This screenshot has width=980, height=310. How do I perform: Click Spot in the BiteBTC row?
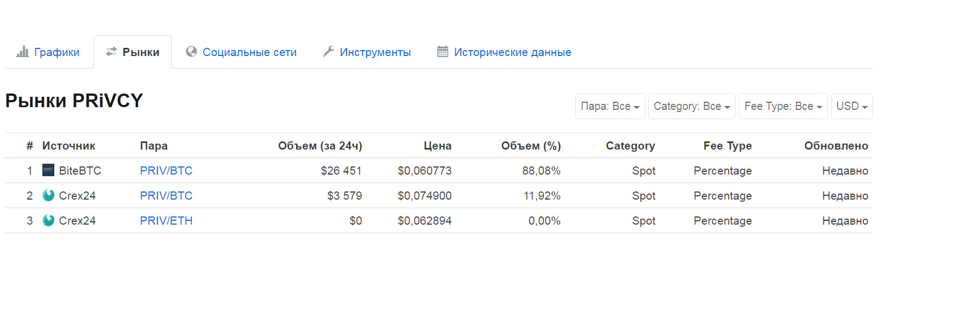[x=644, y=171]
